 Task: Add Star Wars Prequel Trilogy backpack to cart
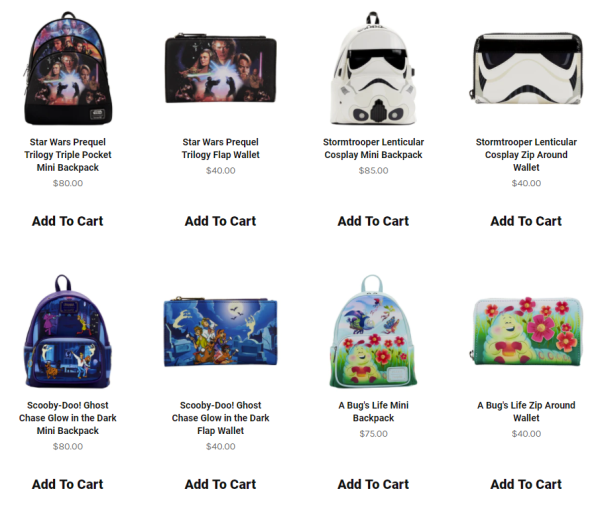click(x=68, y=221)
